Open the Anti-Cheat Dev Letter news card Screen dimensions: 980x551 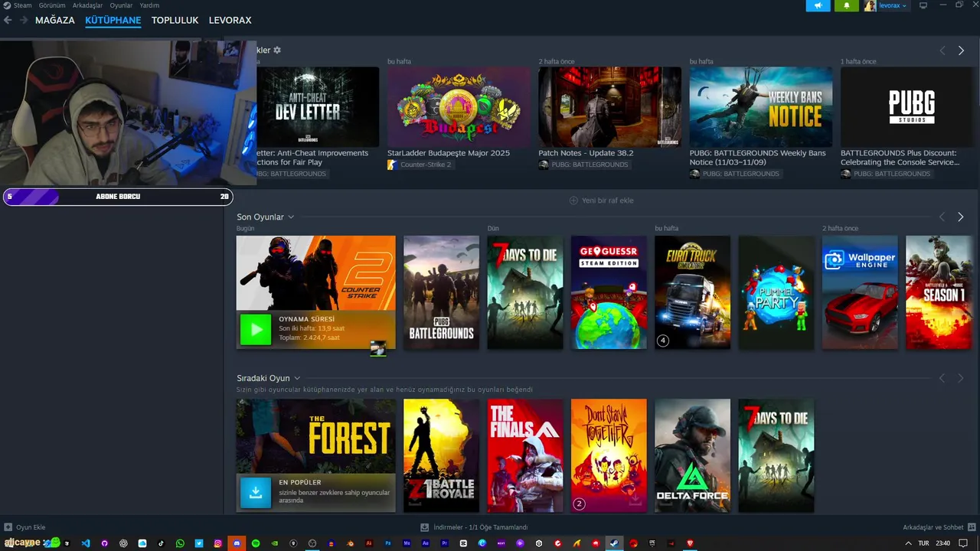coord(318,107)
